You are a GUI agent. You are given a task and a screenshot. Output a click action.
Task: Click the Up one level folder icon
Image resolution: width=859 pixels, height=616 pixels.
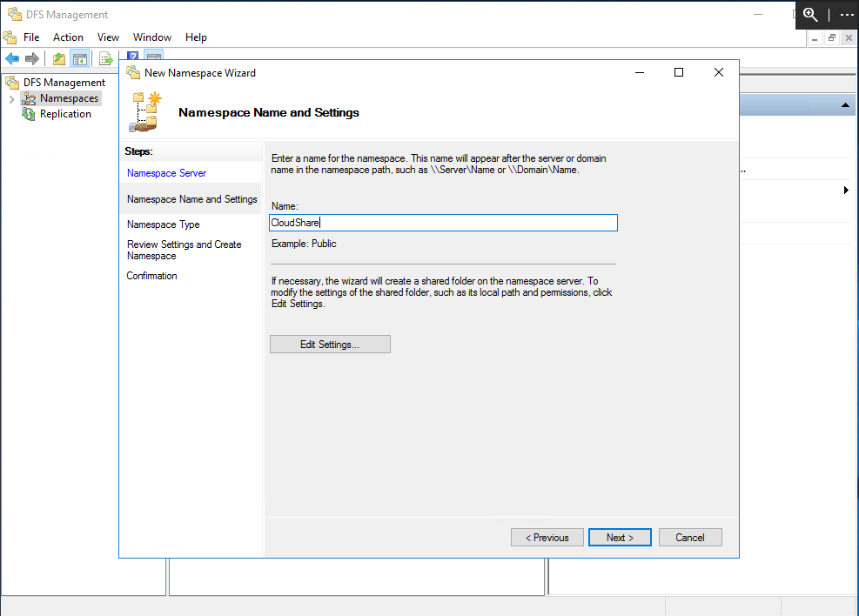click(58, 58)
